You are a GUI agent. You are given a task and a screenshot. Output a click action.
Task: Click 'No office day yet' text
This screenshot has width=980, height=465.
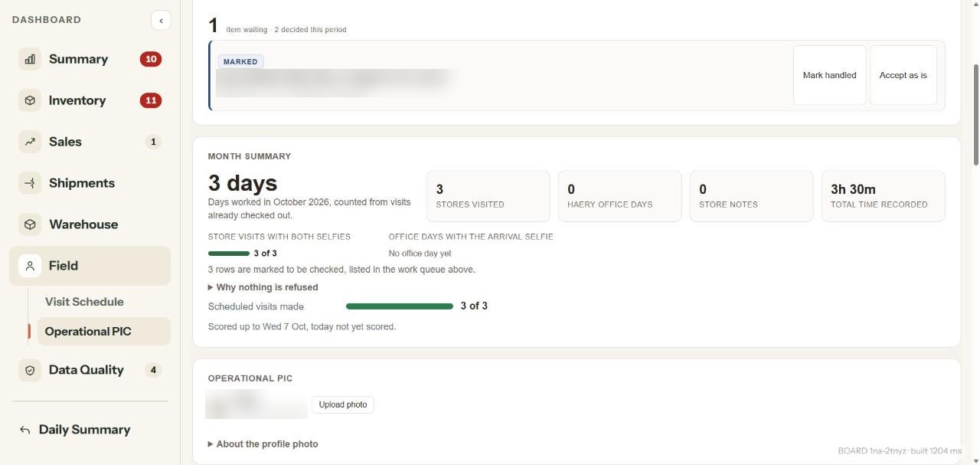(420, 254)
